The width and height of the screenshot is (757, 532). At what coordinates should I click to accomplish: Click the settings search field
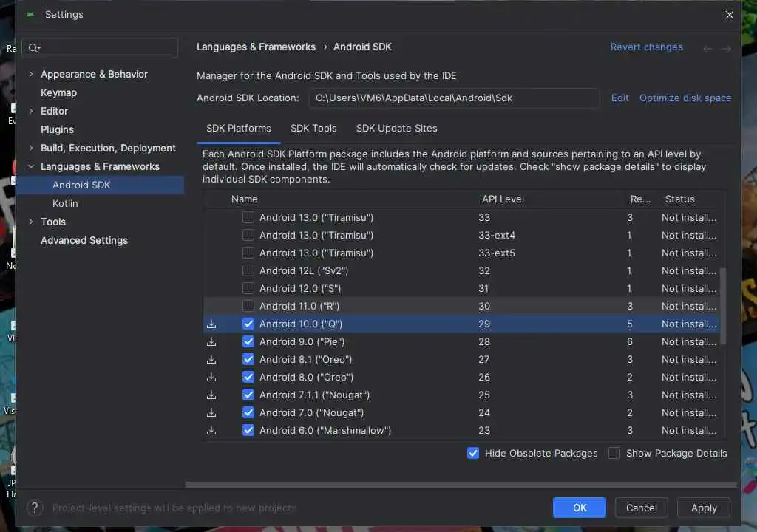coord(100,48)
